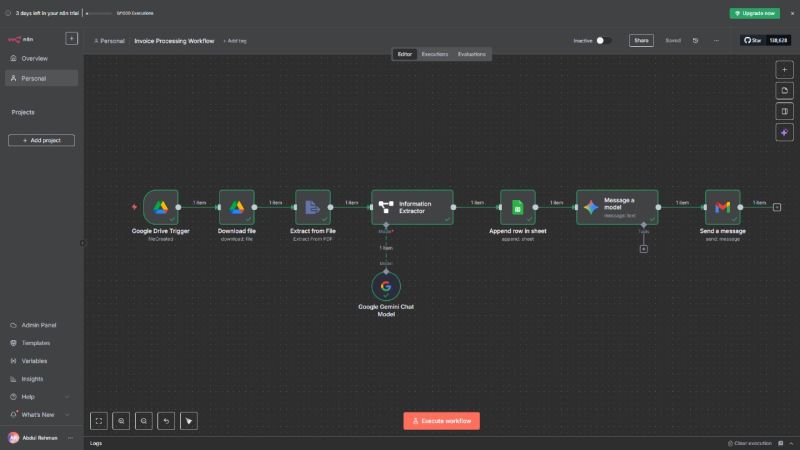The image size is (800, 450).
Task: Click the Share button
Action: click(641, 40)
